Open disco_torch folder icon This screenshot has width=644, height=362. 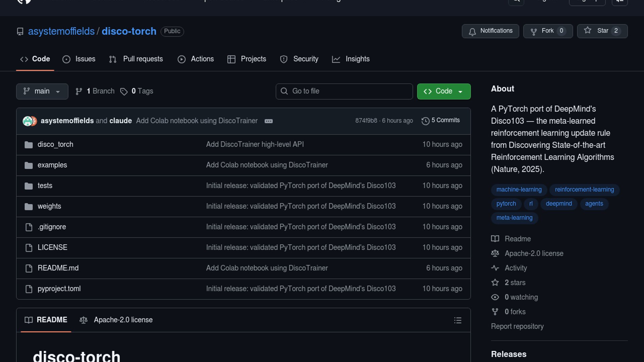point(29,144)
